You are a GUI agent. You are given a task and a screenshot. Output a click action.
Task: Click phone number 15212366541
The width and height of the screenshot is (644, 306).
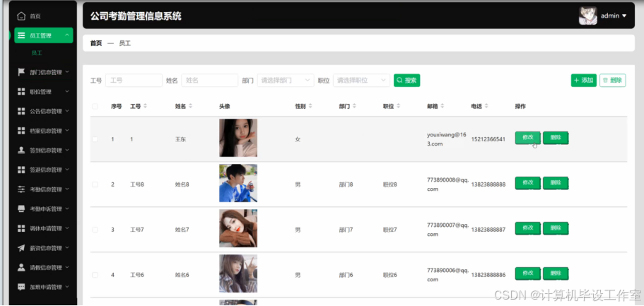click(x=488, y=139)
